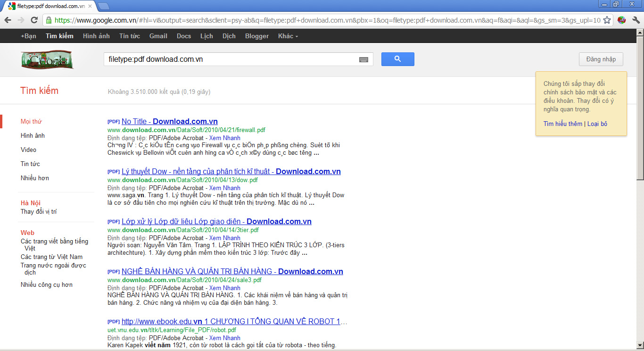644x351 pixels.
Task: Open Lý thuyết Dow result link
Action: pyautogui.click(x=231, y=171)
